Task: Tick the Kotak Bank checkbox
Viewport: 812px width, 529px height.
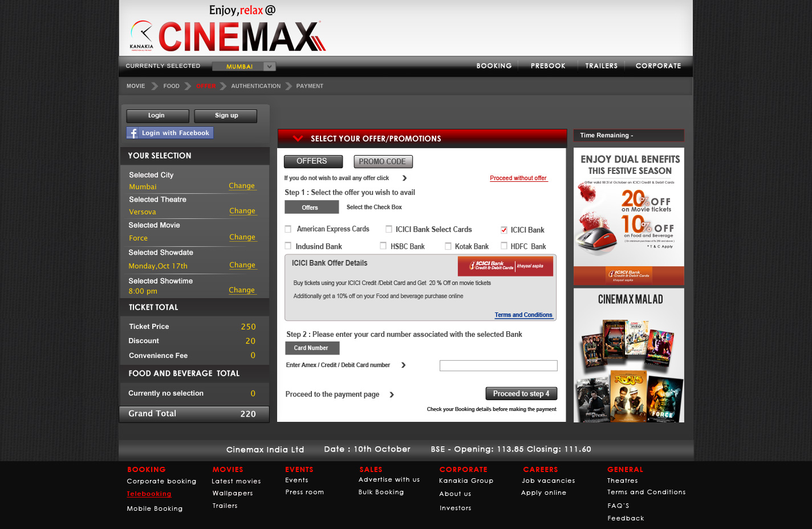Action: tap(448, 246)
